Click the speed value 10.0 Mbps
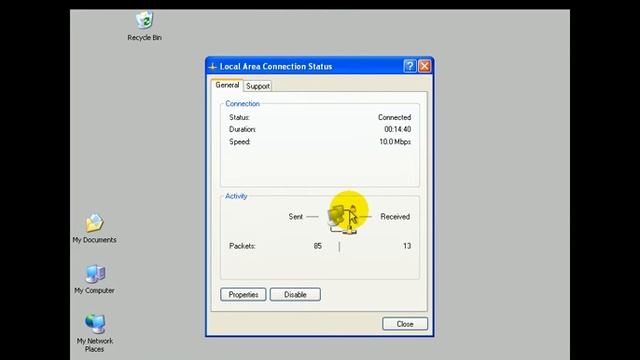 click(395, 142)
